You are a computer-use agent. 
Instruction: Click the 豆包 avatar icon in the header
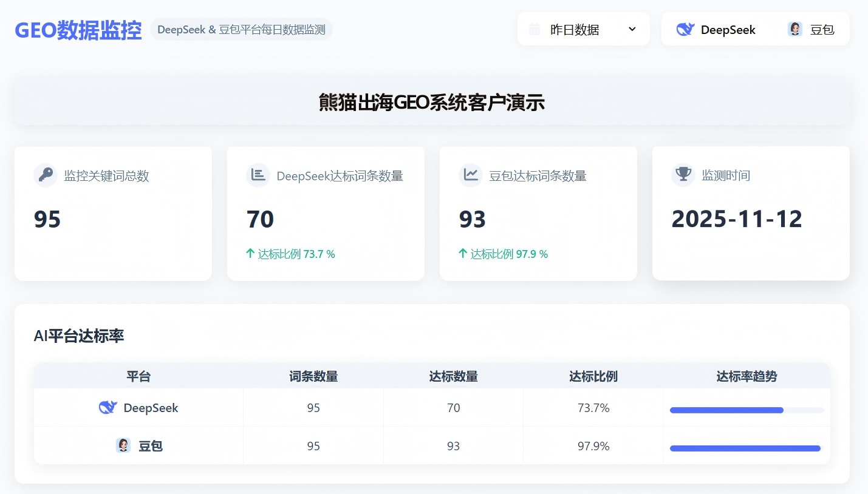[795, 29]
